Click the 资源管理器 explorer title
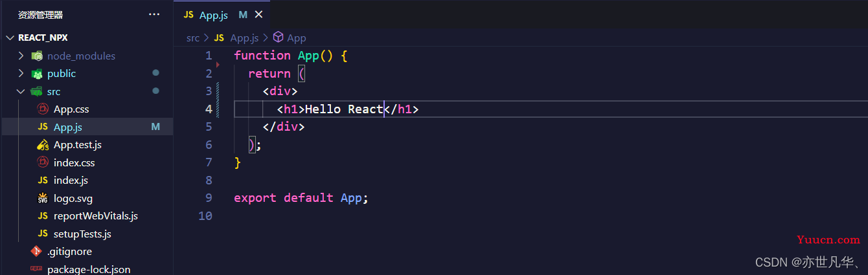 click(40, 14)
